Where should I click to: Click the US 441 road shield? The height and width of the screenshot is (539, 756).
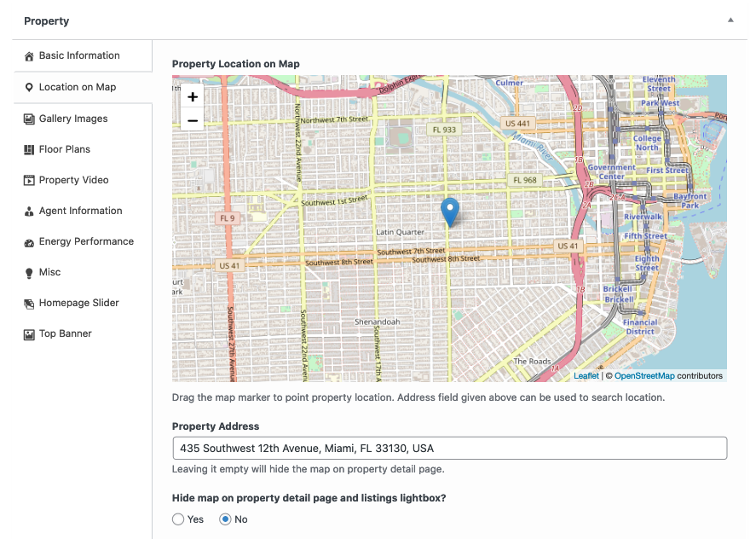(517, 124)
